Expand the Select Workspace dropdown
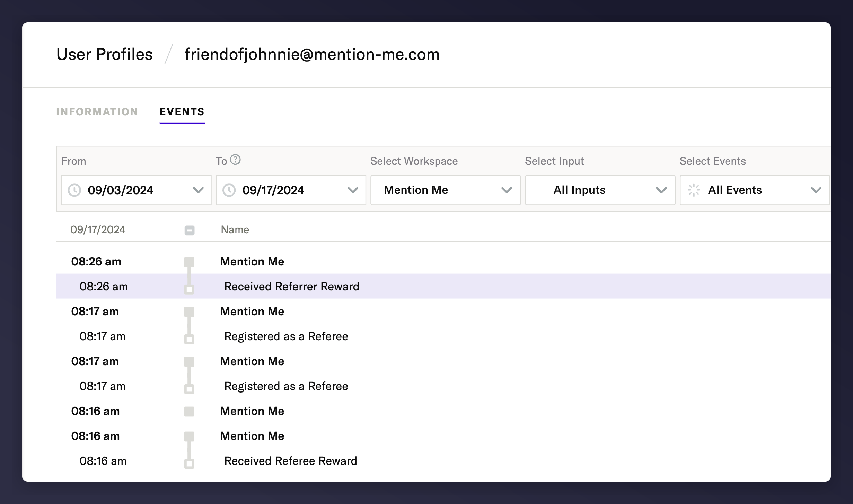The image size is (853, 504). tap(446, 190)
